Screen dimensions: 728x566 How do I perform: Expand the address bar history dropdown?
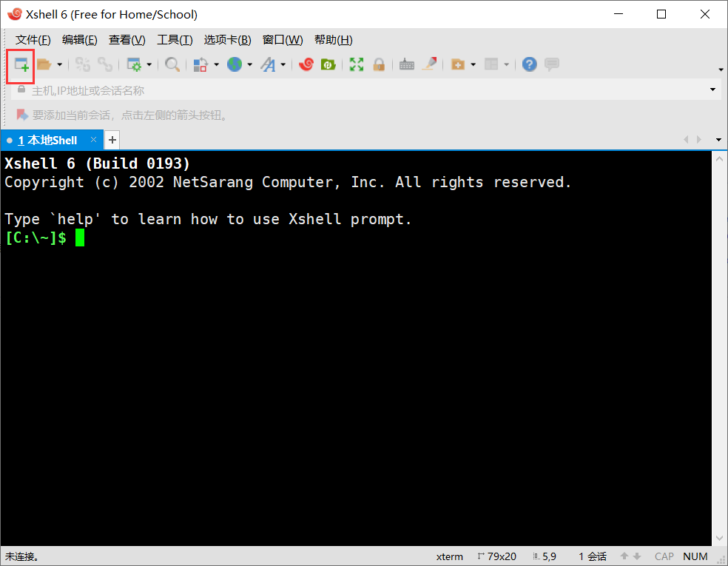tap(712, 90)
